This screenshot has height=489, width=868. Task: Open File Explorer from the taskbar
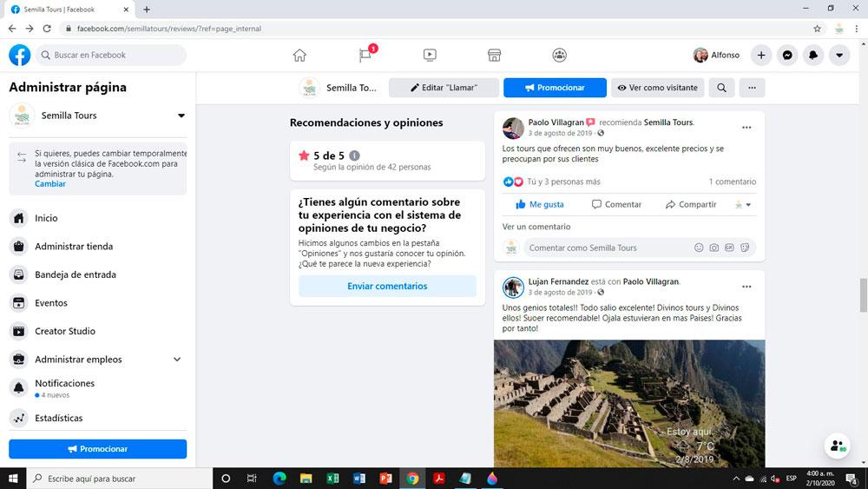[306, 479]
